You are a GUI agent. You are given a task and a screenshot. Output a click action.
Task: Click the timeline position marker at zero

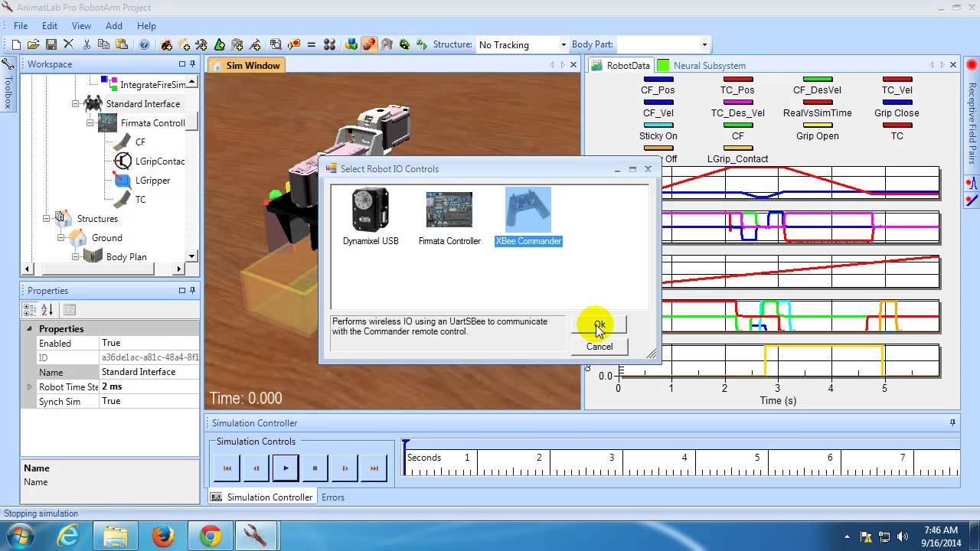(x=406, y=444)
